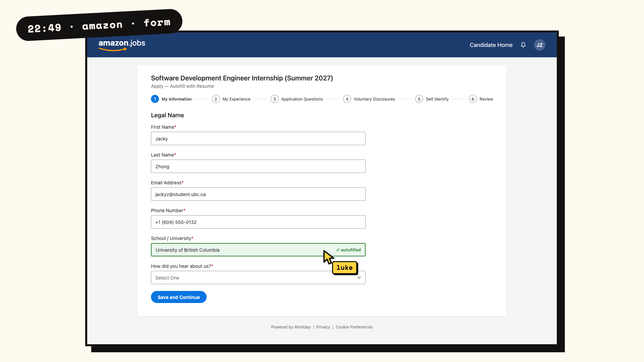Open the JZ profile avatar menu
The image size is (644, 362).
pos(540,45)
